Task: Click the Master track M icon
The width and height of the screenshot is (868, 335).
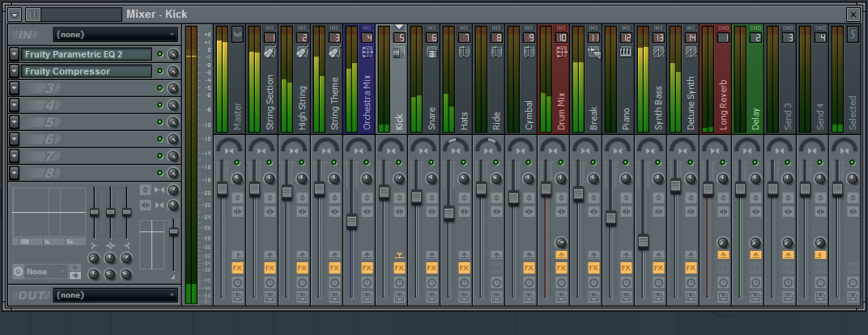Action: pos(237,34)
